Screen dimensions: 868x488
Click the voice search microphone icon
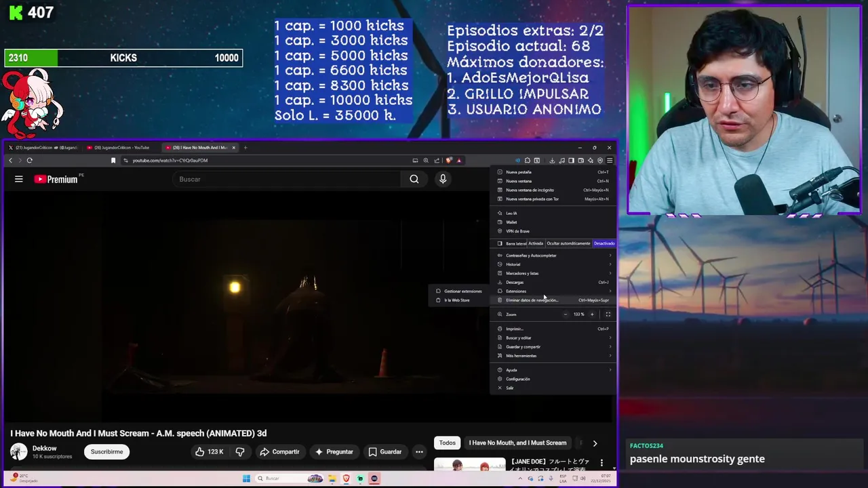tap(443, 179)
